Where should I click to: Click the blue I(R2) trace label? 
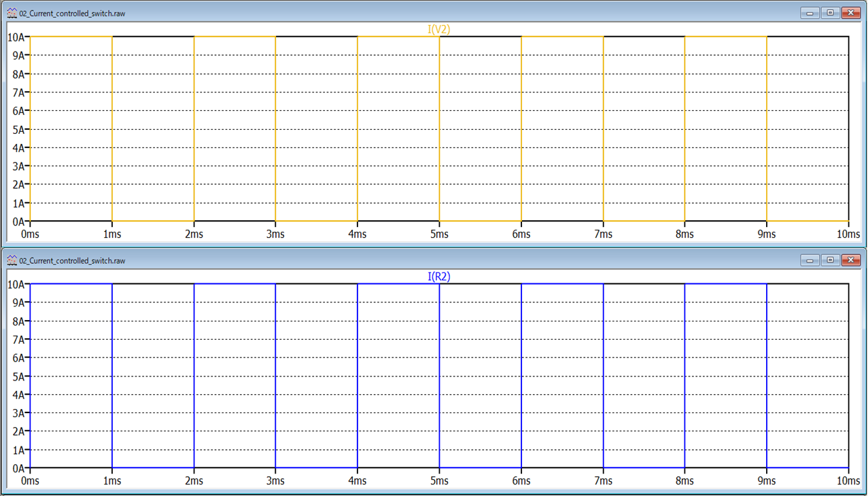pyautogui.click(x=439, y=277)
